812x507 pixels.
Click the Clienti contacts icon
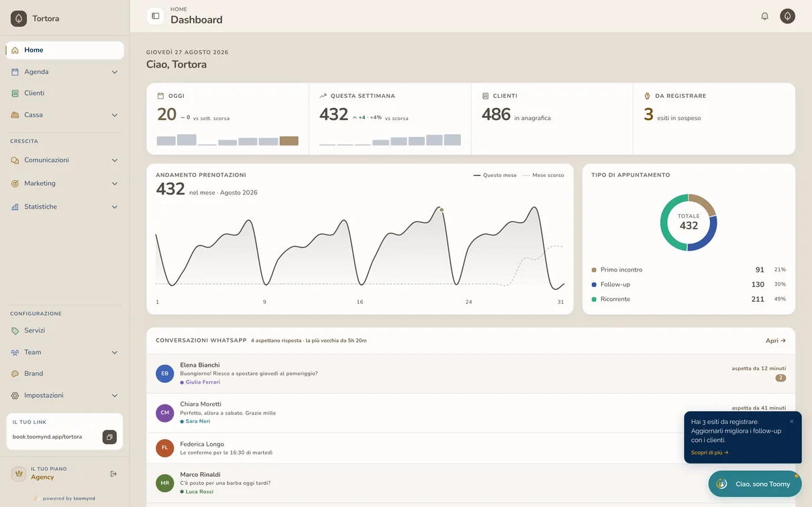point(15,93)
